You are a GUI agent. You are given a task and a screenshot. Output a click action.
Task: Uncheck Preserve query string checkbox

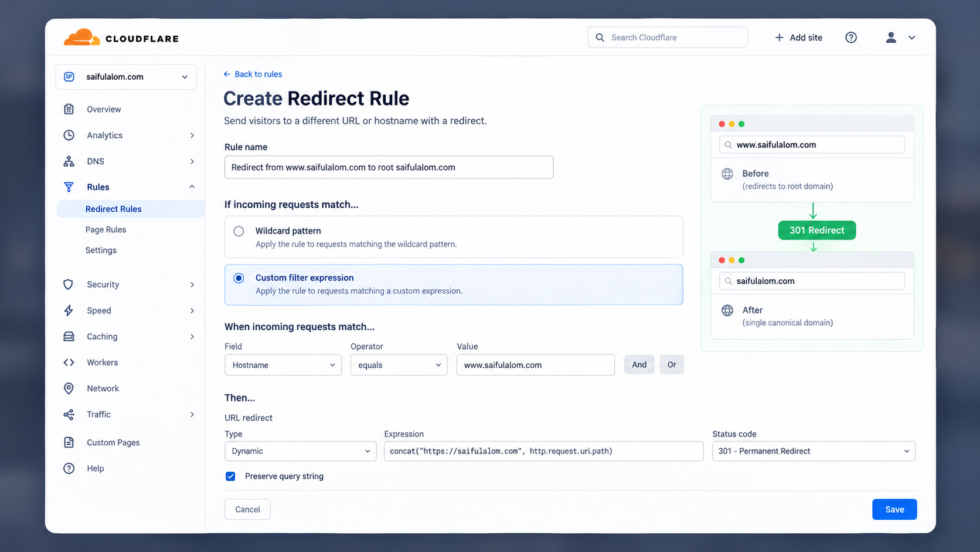230,476
